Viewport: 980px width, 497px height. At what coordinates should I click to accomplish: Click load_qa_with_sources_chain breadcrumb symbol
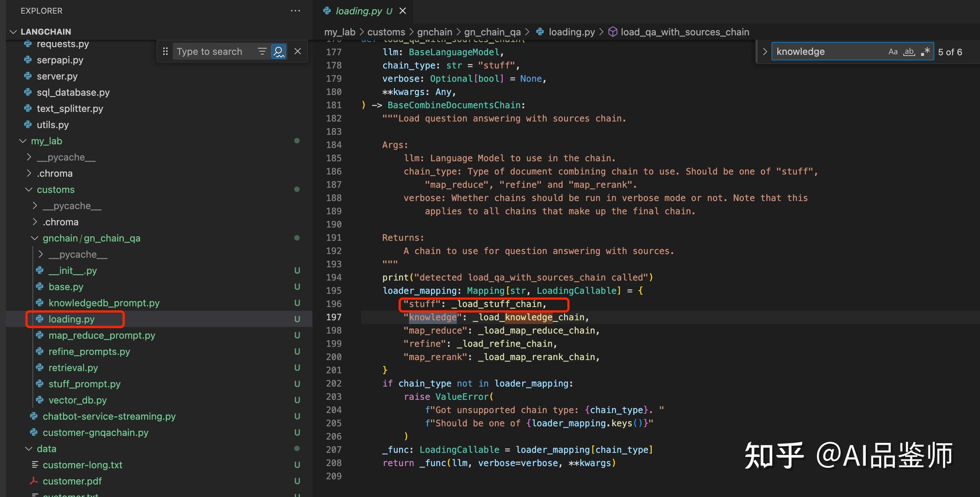685,32
